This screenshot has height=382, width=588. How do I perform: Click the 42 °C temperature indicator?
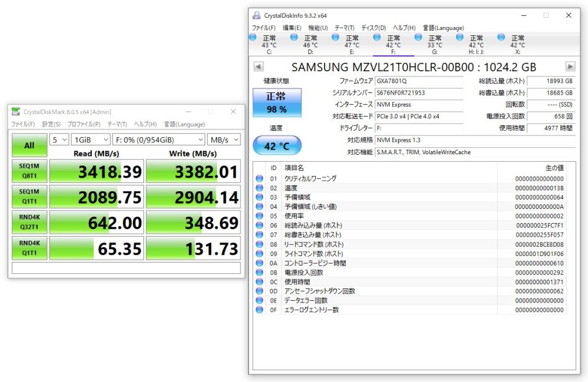(x=277, y=145)
